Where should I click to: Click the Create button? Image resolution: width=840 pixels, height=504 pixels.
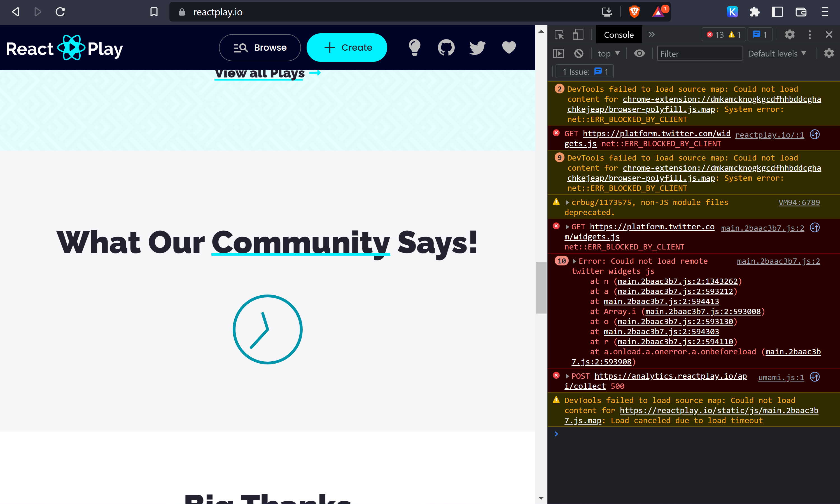[x=347, y=48]
